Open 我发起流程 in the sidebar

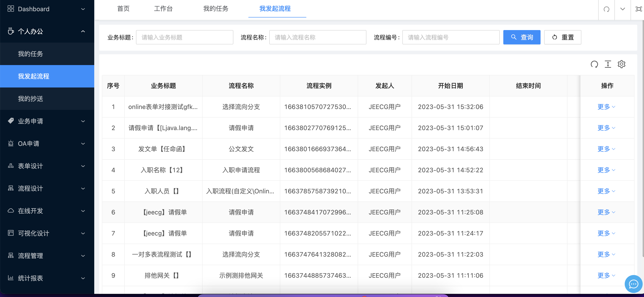click(47, 76)
